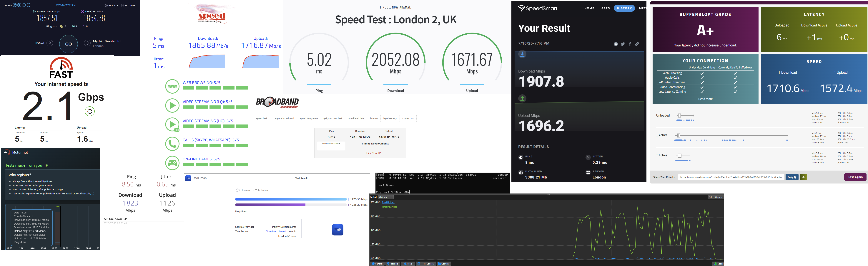Switch to the Content tab
868x266 pixels.
(x=444, y=264)
